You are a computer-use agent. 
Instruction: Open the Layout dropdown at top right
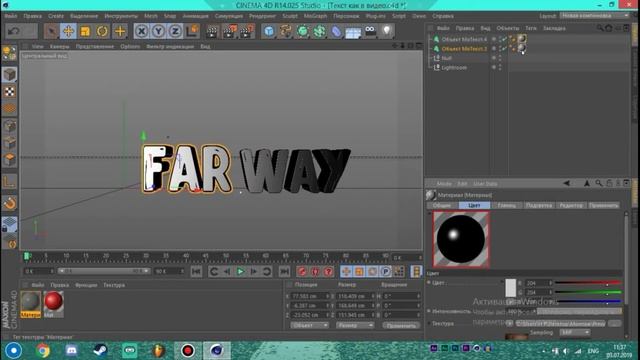[595, 16]
